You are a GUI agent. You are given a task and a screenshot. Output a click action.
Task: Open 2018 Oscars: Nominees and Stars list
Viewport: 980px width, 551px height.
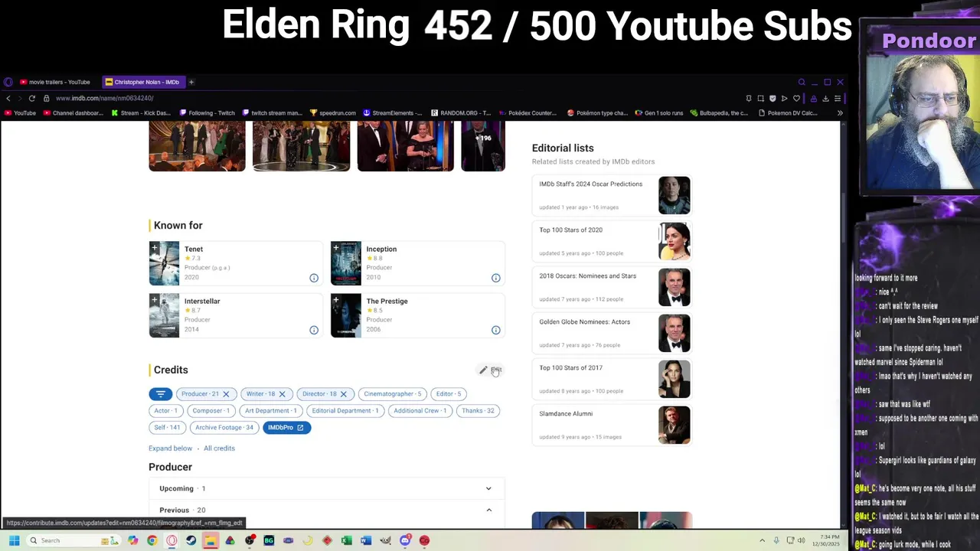tap(612, 287)
